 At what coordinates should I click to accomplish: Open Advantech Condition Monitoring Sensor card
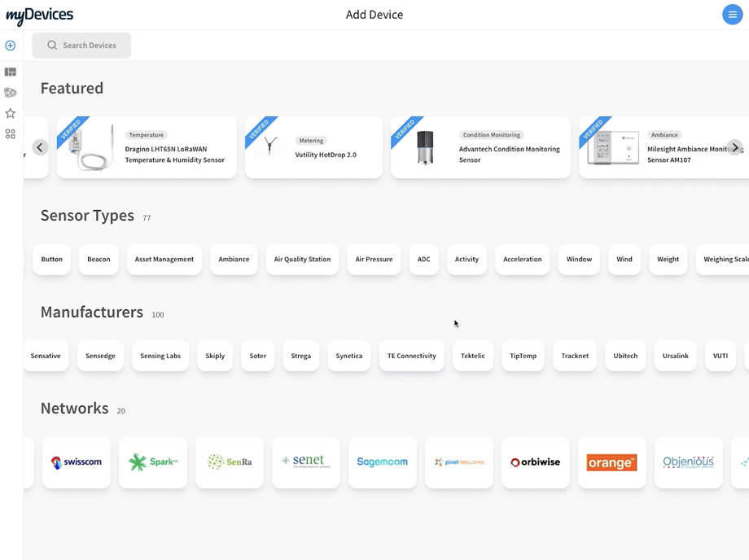tap(480, 147)
